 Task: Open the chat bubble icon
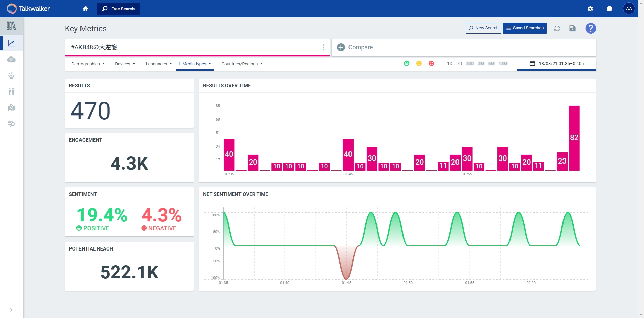click(609, 9)
